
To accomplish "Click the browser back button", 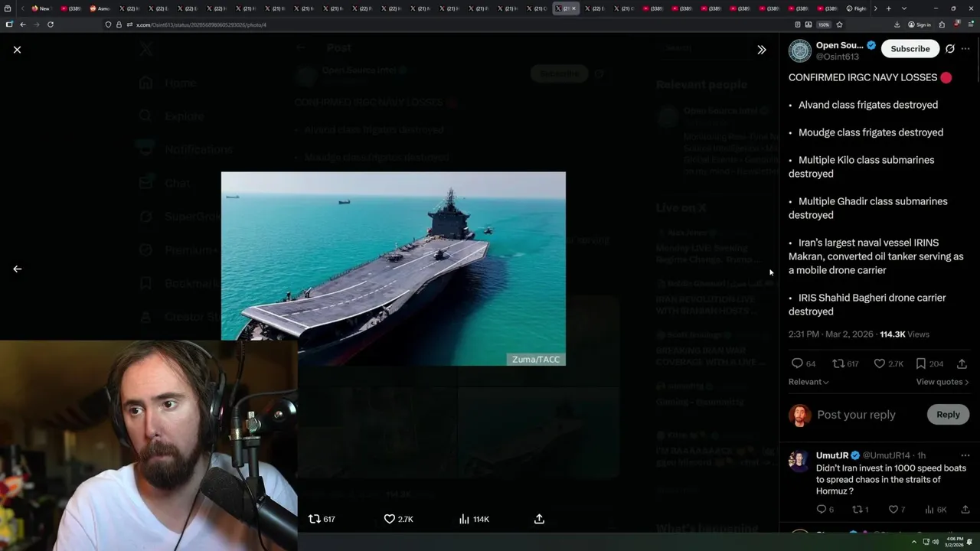I will 23,24.
